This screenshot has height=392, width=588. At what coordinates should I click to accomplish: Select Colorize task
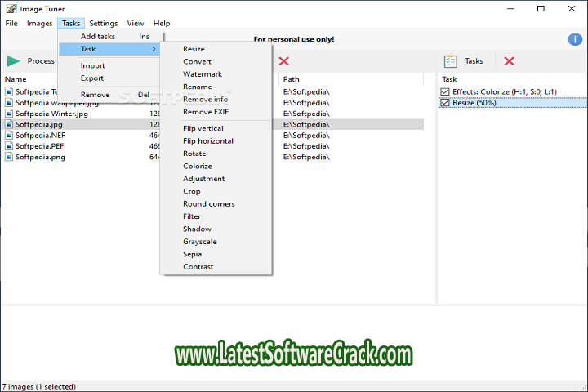(216, 166)
